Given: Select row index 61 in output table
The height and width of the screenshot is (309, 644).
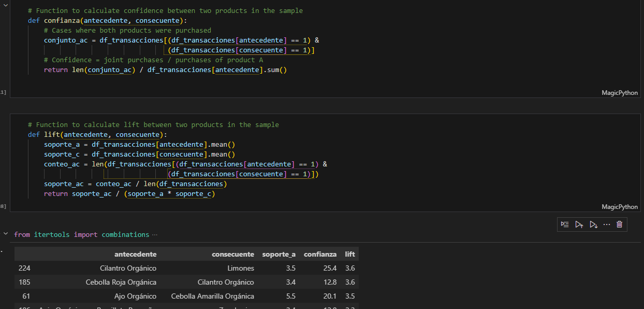Looking at the screenshot, I should 26,296.
